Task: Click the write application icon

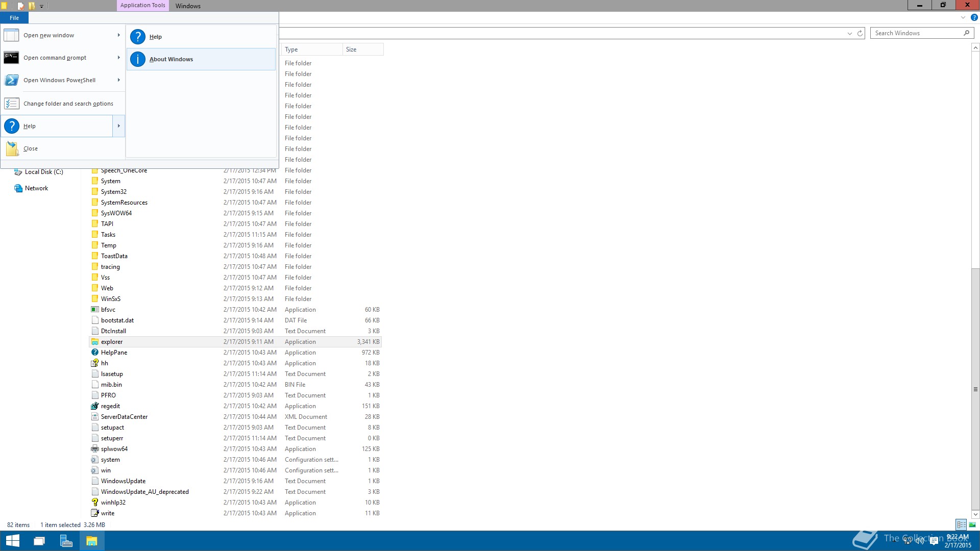Action: [x=94, y=513]
